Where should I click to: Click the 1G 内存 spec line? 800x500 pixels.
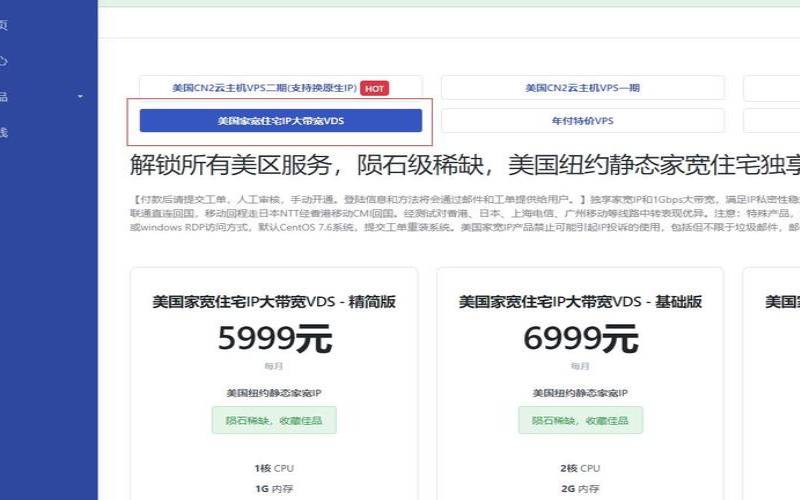click(274, 489)
